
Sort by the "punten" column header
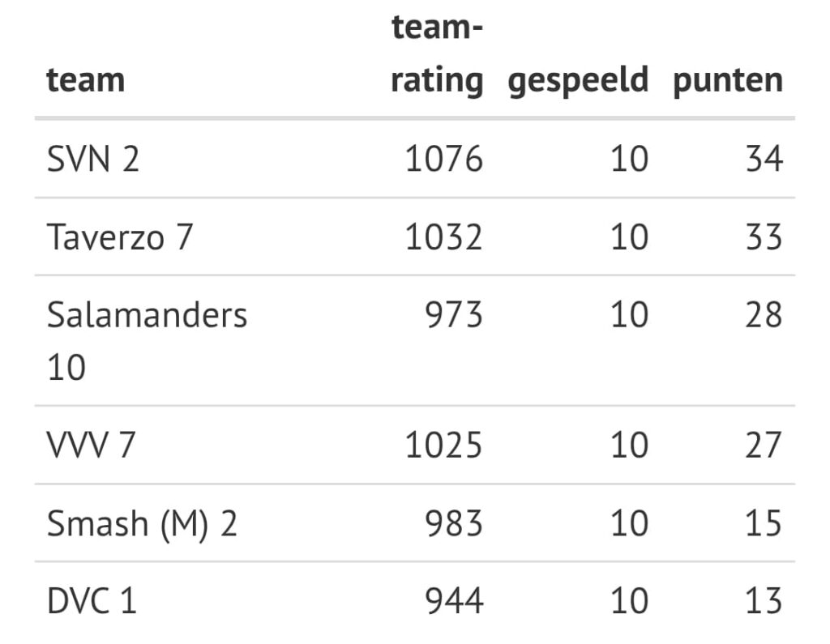click(x=727, y=80)
